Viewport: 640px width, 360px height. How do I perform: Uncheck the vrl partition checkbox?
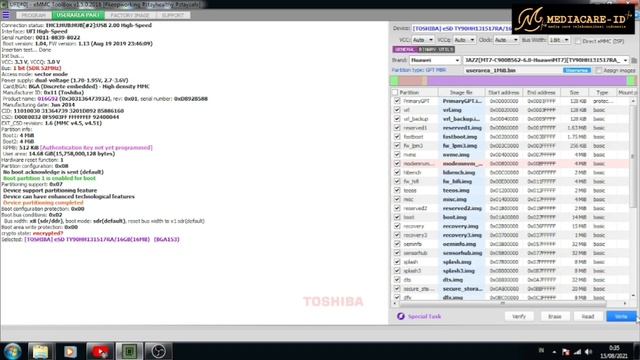[397, 110]
